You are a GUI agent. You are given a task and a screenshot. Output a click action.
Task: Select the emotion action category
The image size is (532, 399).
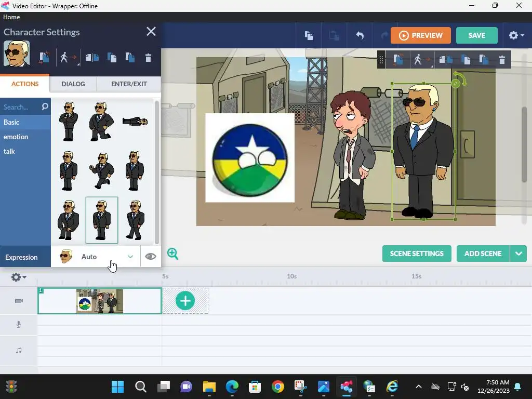[x=25, y=137]
